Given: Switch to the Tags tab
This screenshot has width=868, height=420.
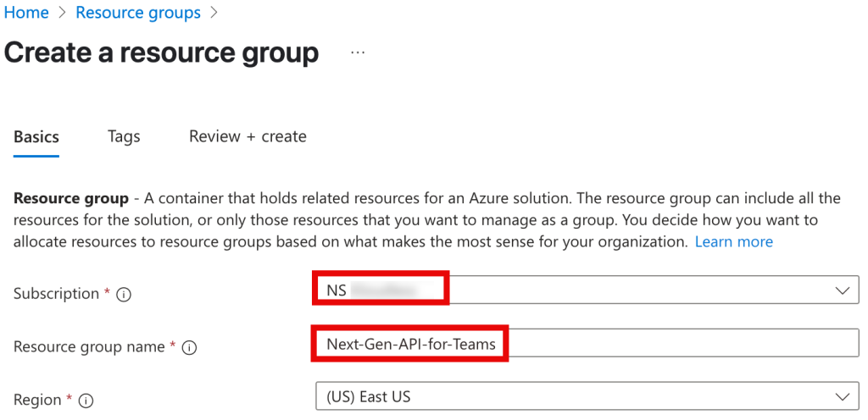Looking at the screenshot, I should 124,136.
